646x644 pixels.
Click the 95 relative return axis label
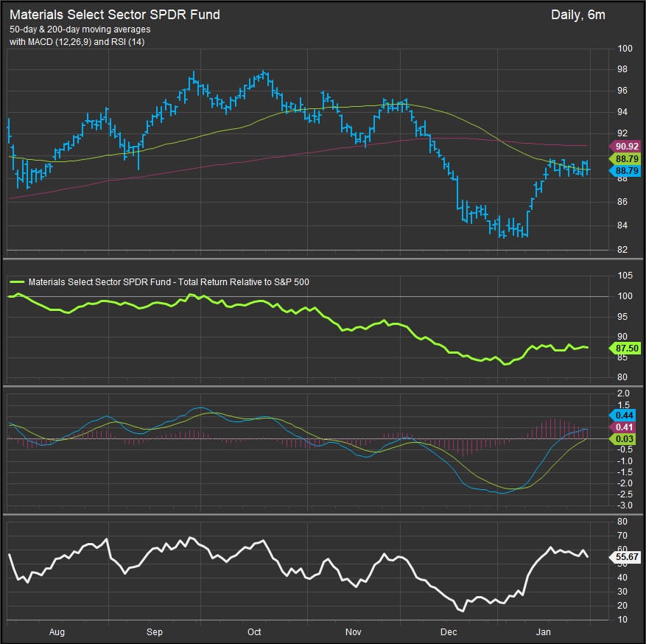click(x=622, y=317)
